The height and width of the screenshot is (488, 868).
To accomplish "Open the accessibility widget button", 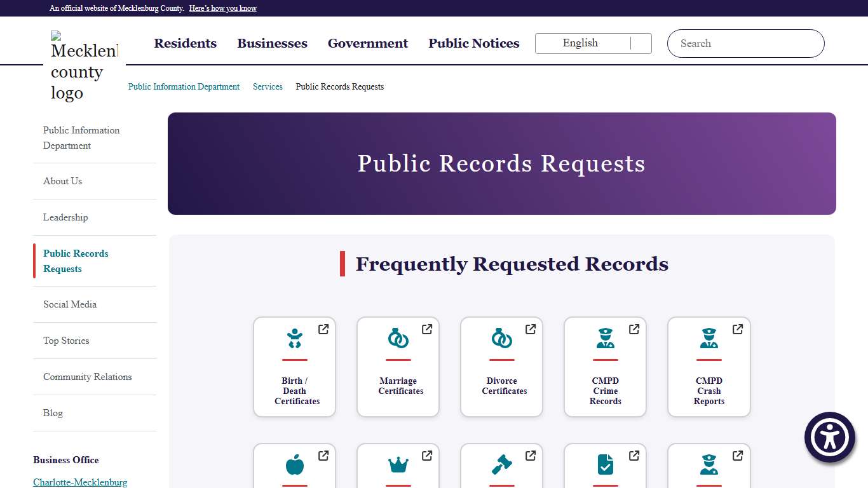I will (x=830, y=437).
